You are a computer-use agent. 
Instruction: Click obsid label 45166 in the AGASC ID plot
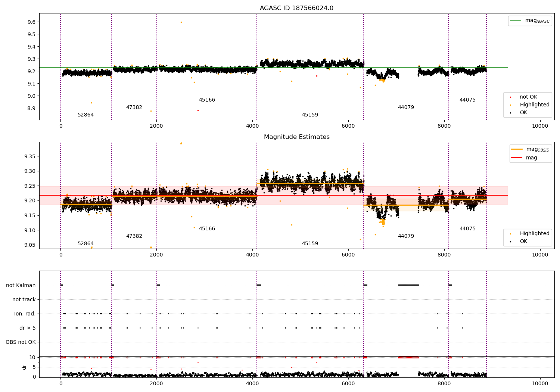click(207, 100)
